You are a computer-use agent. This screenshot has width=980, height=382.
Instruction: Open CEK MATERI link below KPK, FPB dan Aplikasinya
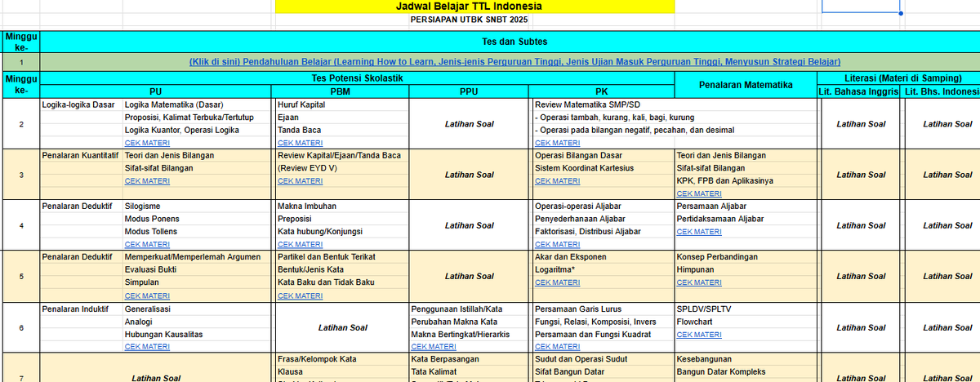point(699,193)
